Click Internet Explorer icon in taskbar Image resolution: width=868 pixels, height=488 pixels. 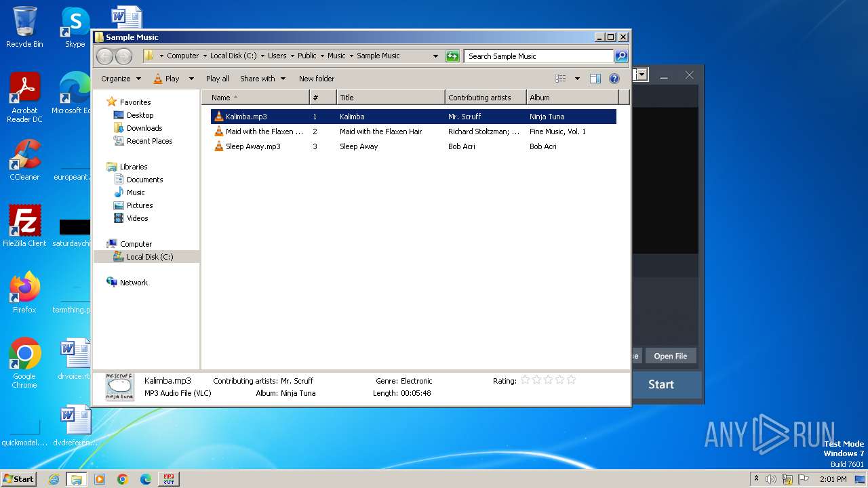tap(54, 479)
